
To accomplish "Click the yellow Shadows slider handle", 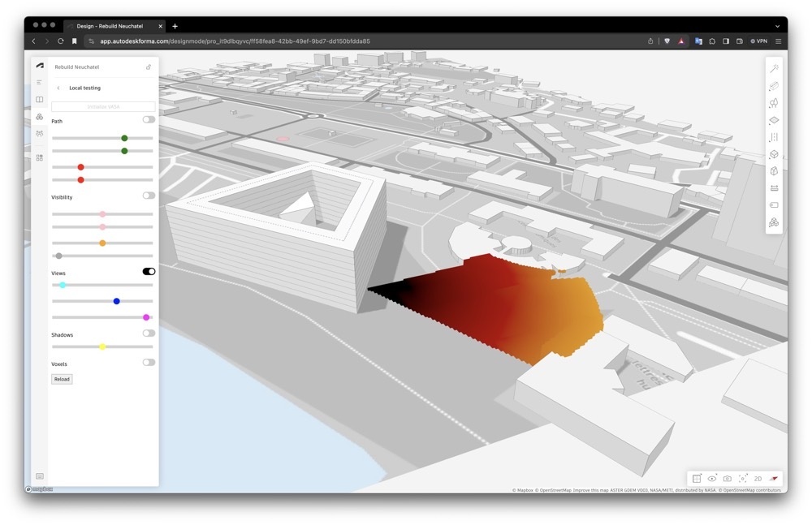I will click(x=102, y=346).
